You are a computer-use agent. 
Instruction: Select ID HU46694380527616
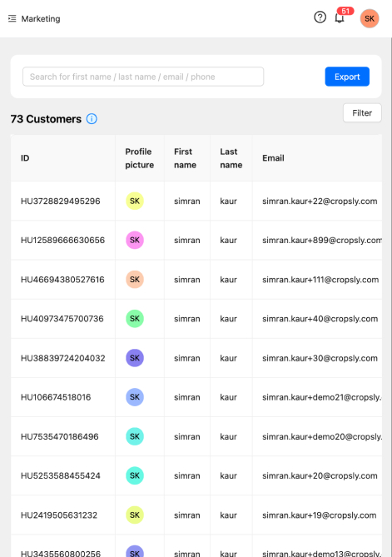point(62,280)
